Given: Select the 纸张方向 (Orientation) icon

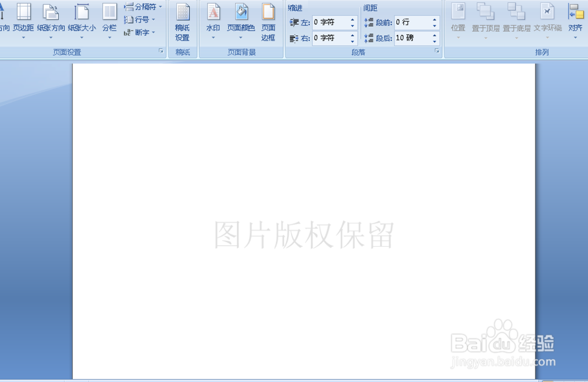Looking at the screenshot, I should (51, 18).
